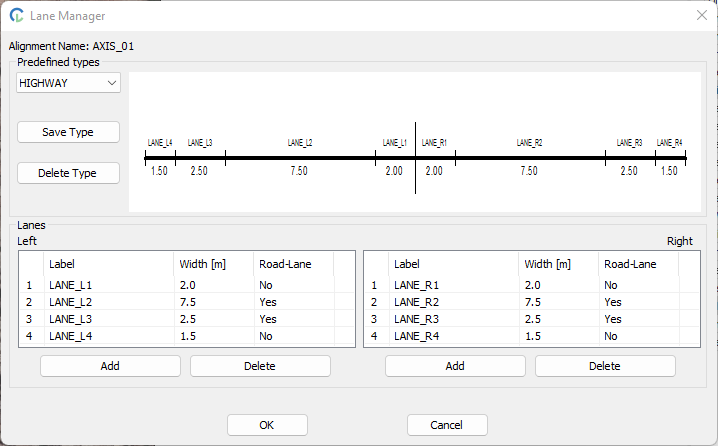
Task: Toggle Road-Lane value for LANE_R1
Action: pyautogui.click(x=638, y=285)
